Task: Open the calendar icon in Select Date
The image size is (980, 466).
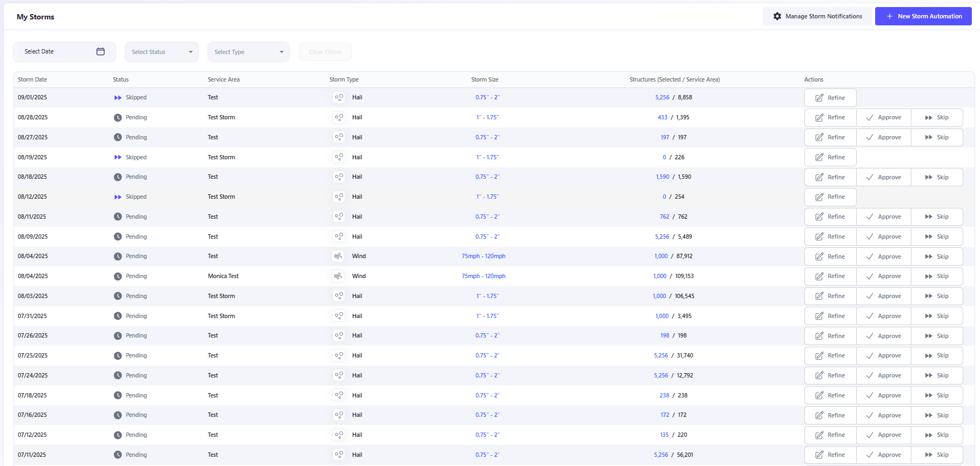Action: click(x=101, y=51)
